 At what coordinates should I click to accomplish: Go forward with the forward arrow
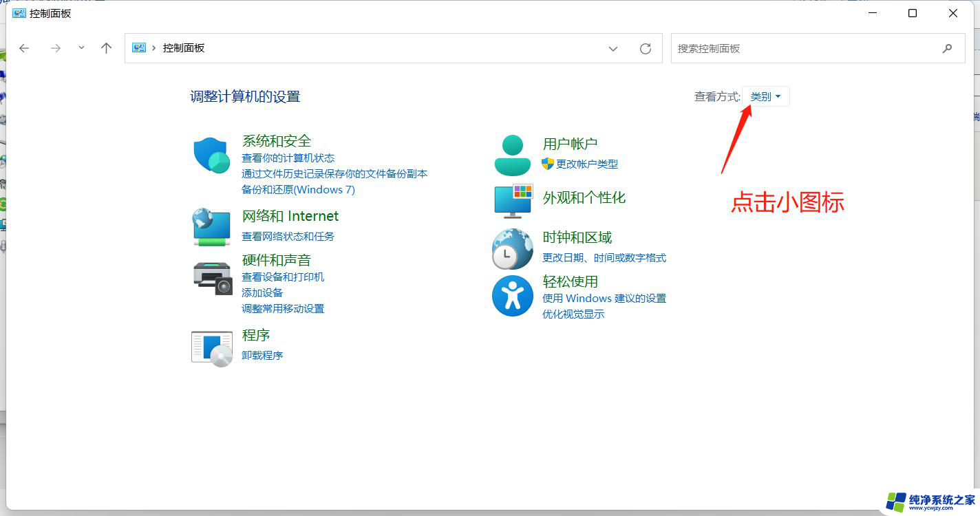(x=56, y=48)
